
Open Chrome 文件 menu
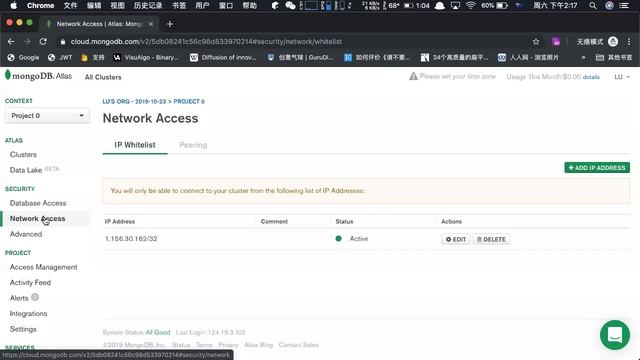(x=70, y=6)
